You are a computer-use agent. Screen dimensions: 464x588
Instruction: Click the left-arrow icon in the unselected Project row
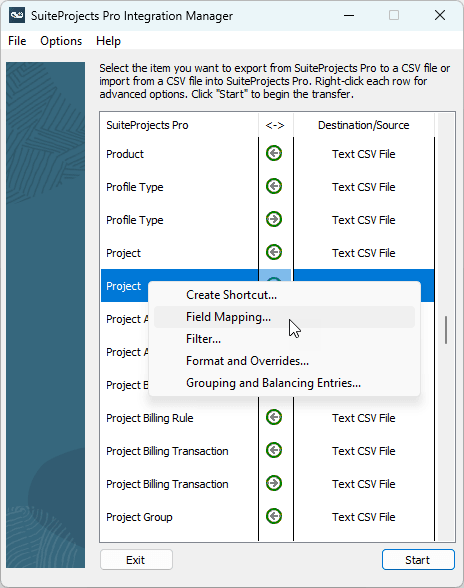click(x=274, y=252)
